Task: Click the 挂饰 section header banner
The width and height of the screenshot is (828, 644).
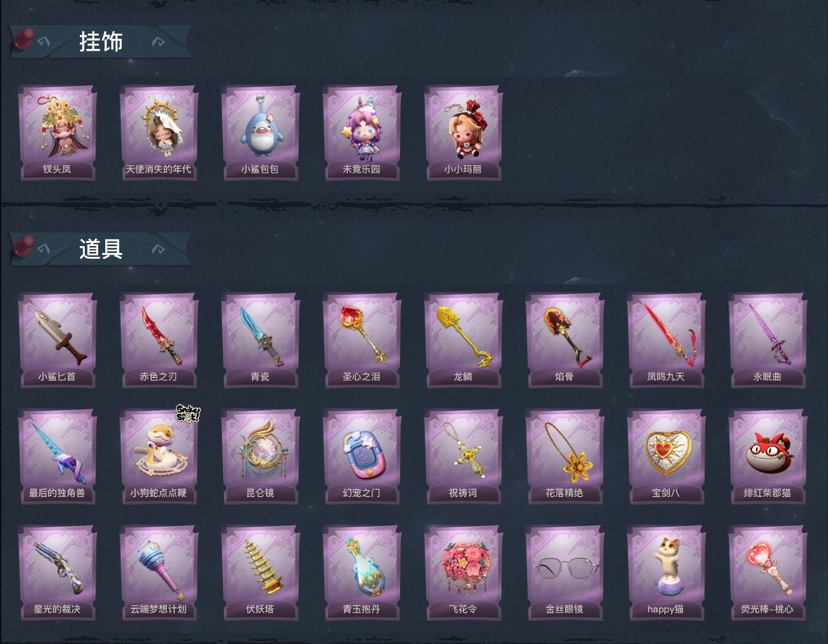Action: tap(100, 41)
